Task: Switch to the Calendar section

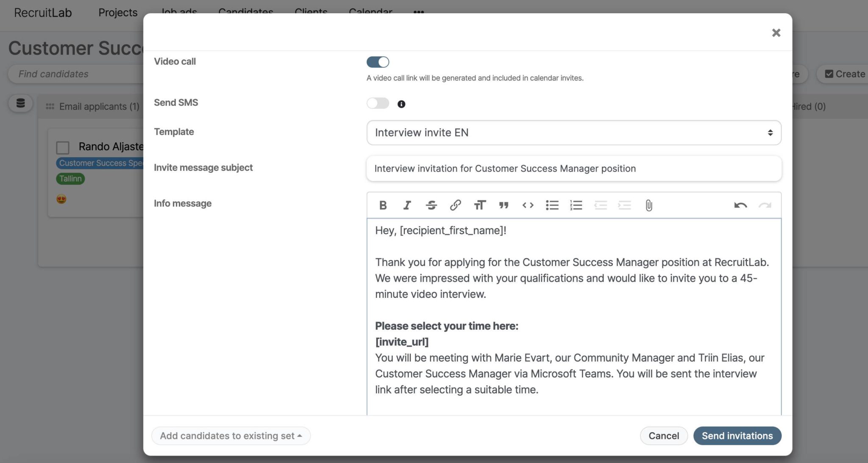Action: [x=370, y=11]
